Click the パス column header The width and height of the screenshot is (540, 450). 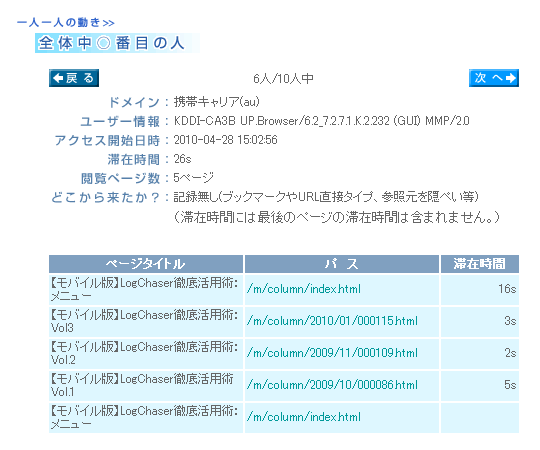pyautogui.click(x=342, y=264)
